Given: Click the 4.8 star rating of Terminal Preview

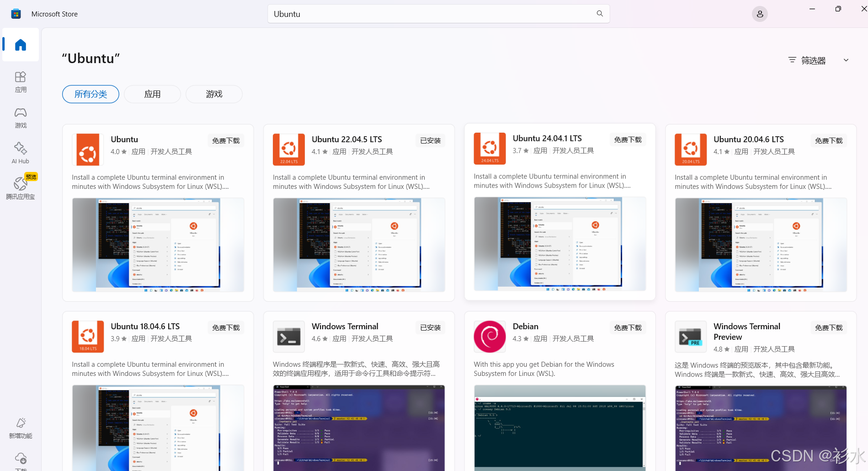Looking at the screenshot, I should point(721,349).
